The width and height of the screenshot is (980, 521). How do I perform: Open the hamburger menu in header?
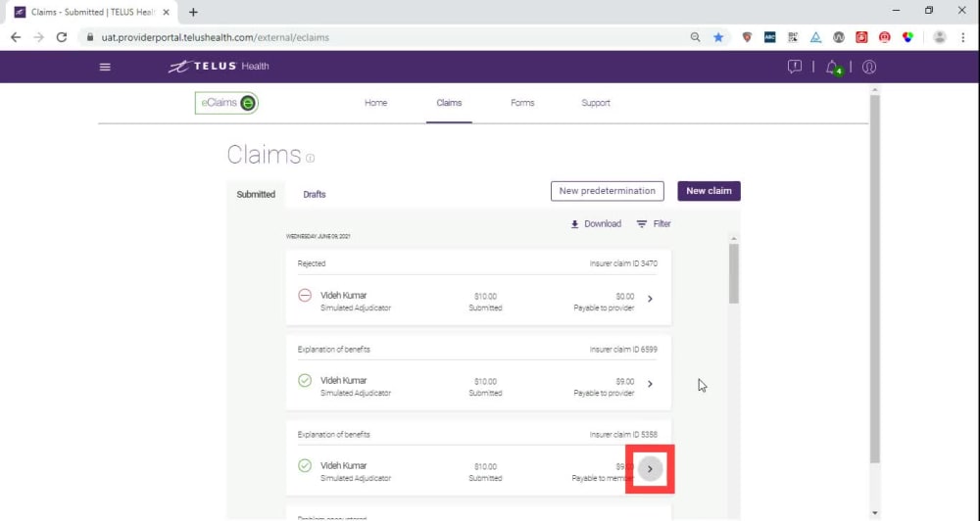tap(105, 67)
